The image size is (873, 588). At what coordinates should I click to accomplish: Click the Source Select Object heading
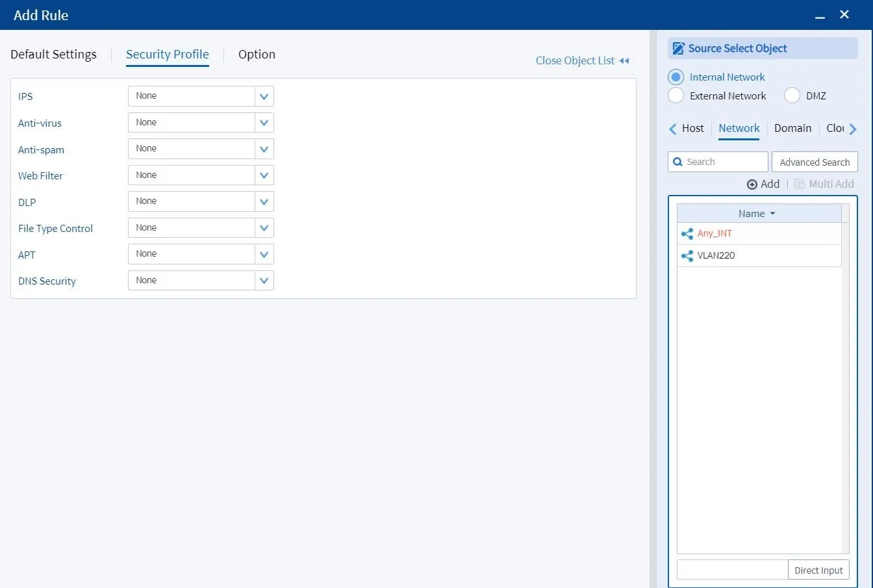(737, 49)
